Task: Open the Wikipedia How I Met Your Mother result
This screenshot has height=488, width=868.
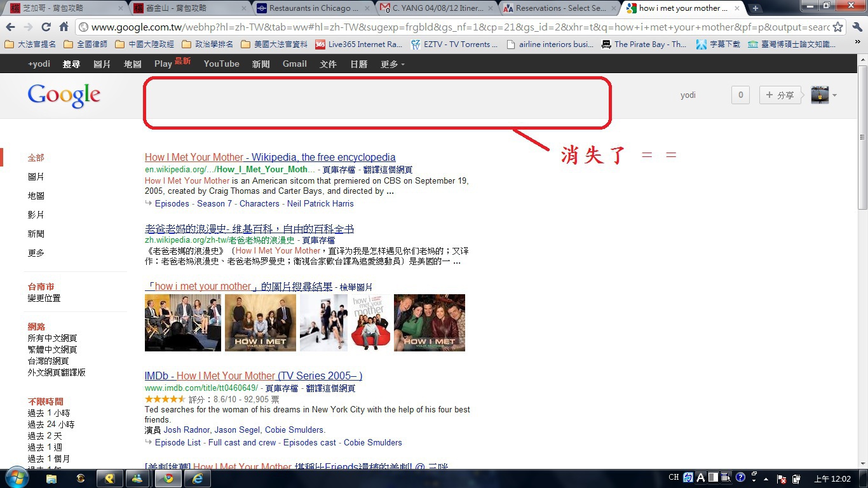Action: click(270, 158)
